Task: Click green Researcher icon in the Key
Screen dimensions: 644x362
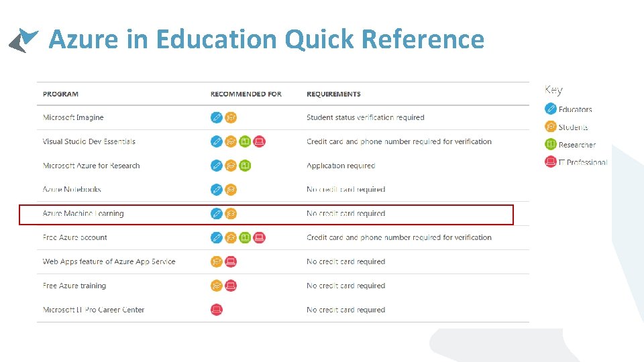Action: [550, 144]
